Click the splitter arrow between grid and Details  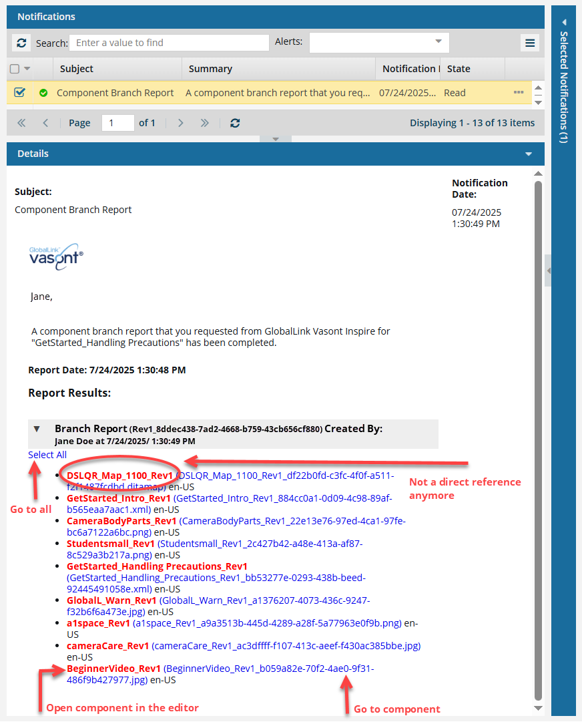276,140
